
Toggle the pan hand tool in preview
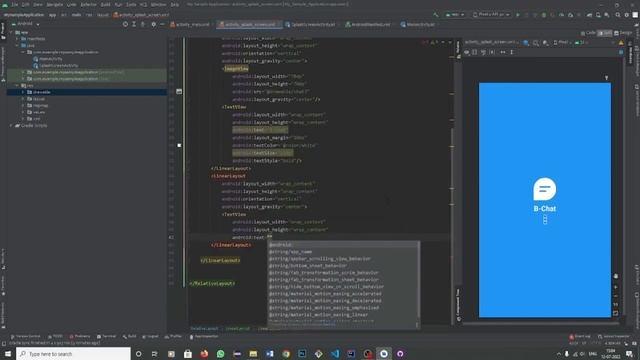[616, 276]
